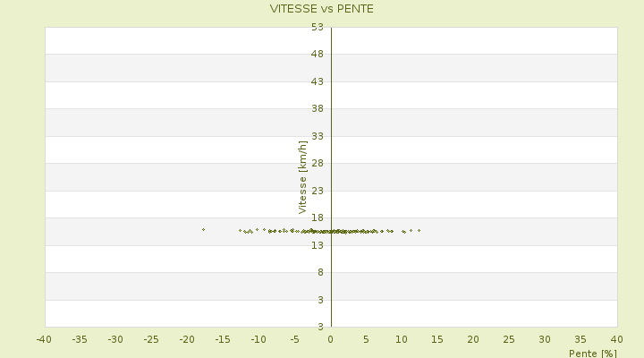This screenshot has width=644, height=358.
Task: Click the -40 tick on slope axis
Action: click(44, 339)
